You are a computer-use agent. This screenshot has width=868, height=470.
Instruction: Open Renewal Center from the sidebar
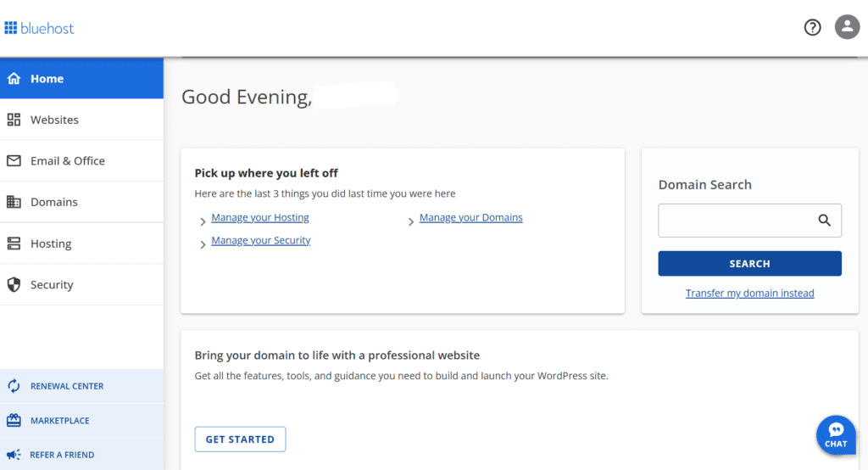[x=66, y=386]
